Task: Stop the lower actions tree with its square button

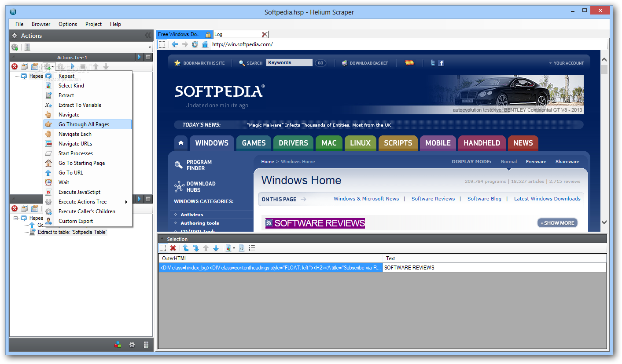Action: pos(148,199)
